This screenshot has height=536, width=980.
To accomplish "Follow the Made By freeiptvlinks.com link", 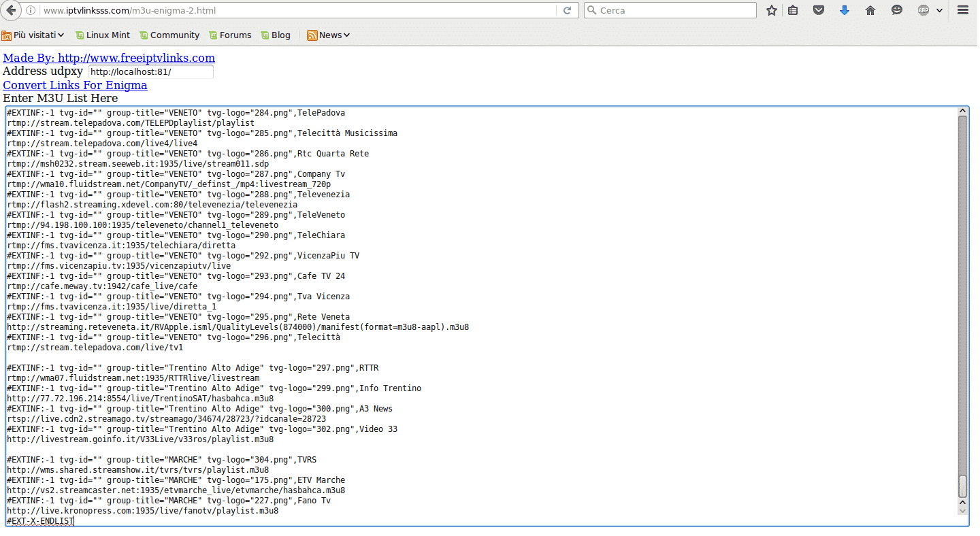I will pyautogui.click(x=109, y=58).
